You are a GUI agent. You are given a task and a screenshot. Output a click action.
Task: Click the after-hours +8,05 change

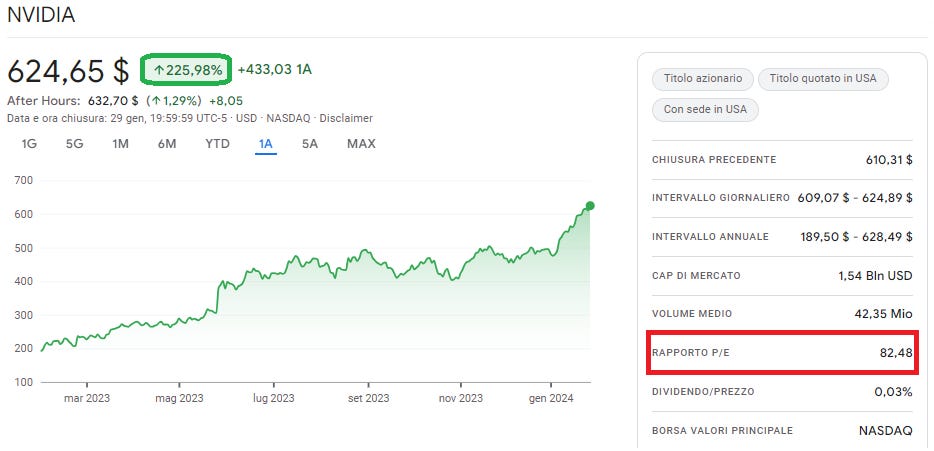(x=226, y=101)
